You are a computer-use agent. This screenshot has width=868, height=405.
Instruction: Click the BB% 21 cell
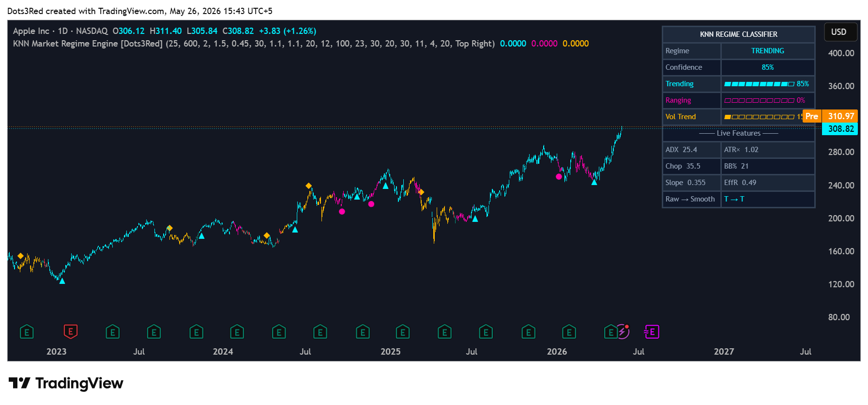[x=768, y=166]
